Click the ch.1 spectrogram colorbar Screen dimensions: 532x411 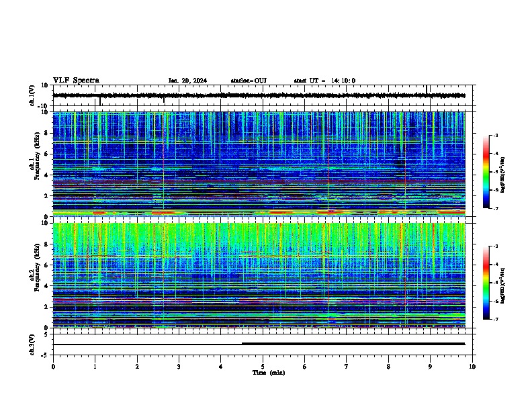point(486,172)
